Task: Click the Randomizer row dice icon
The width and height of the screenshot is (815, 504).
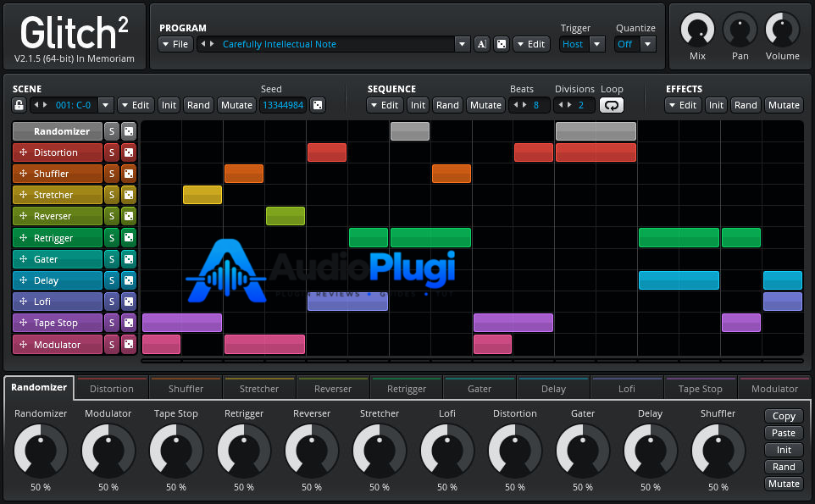Action: click(x=129, y=131)
